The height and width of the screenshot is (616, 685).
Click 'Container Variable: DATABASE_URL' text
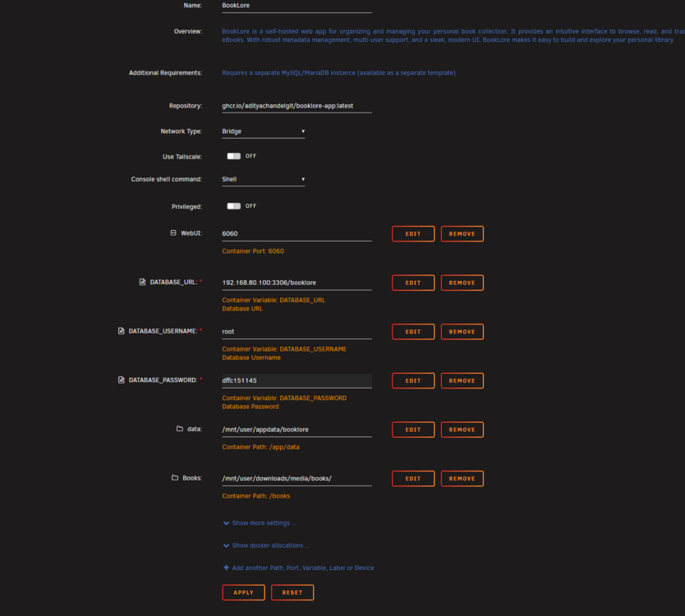click(274, 300)
